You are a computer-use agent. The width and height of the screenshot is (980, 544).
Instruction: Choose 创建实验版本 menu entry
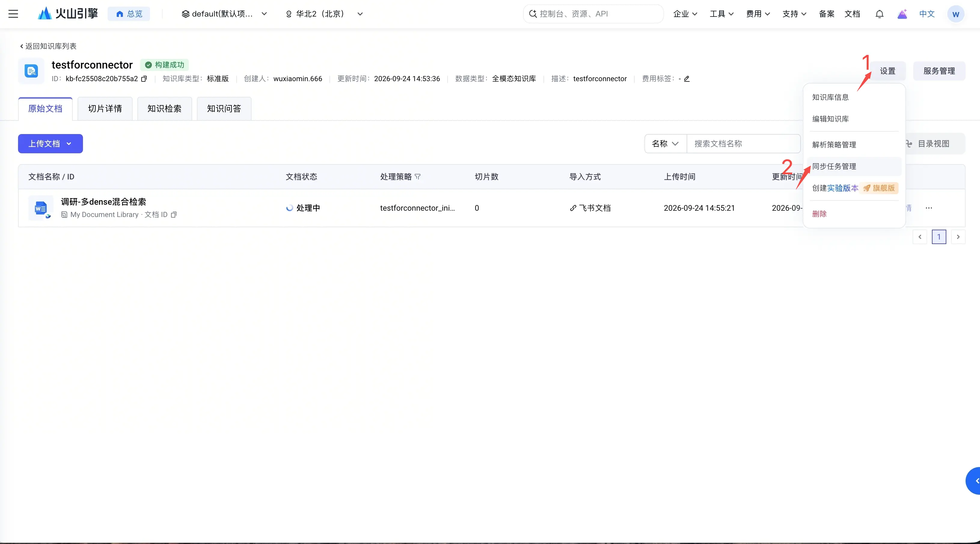tap(854, 188)
